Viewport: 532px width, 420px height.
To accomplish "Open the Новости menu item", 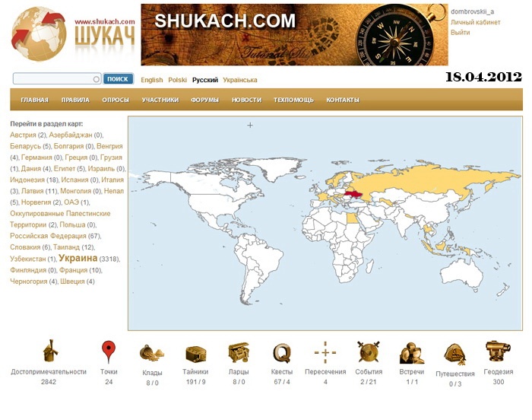I will click(x=247, y=100).
